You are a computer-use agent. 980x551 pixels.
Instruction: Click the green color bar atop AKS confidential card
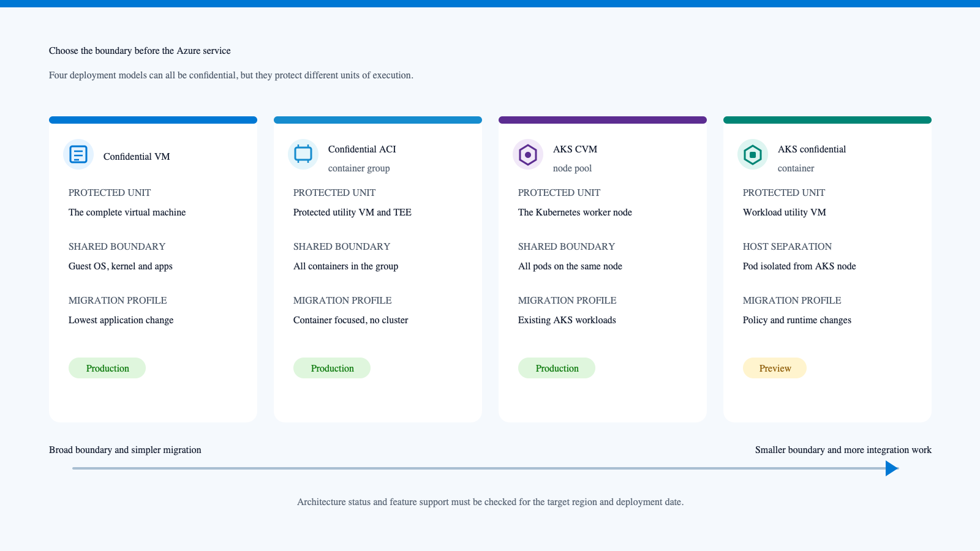click(827, 120)
